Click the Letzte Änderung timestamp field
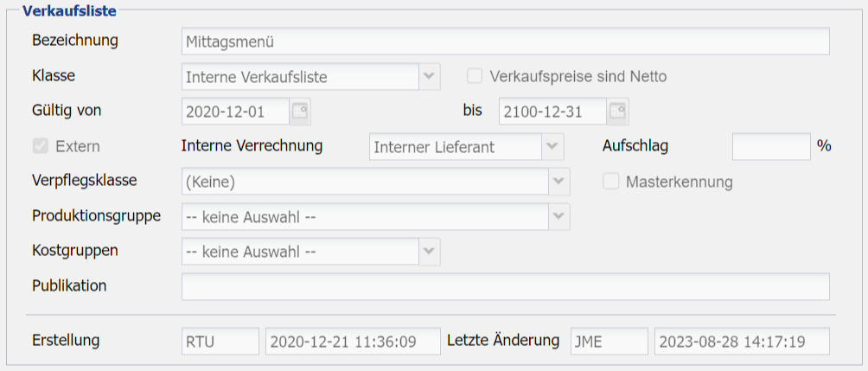Screen dimensions: 868x371 [741, 342]
